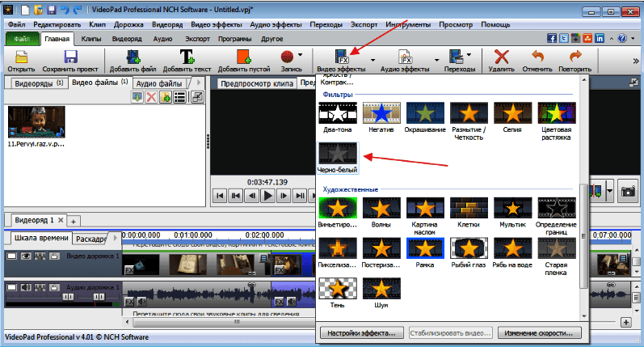Screen dimensions: 644x347
Task: Add a new sequence with plus tab
Action: point(73,221)
